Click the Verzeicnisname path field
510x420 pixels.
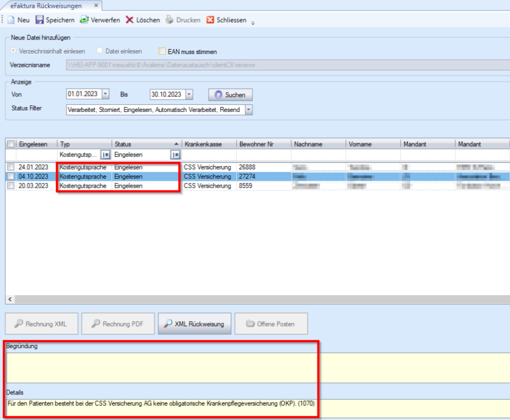[x=288, y=65]
